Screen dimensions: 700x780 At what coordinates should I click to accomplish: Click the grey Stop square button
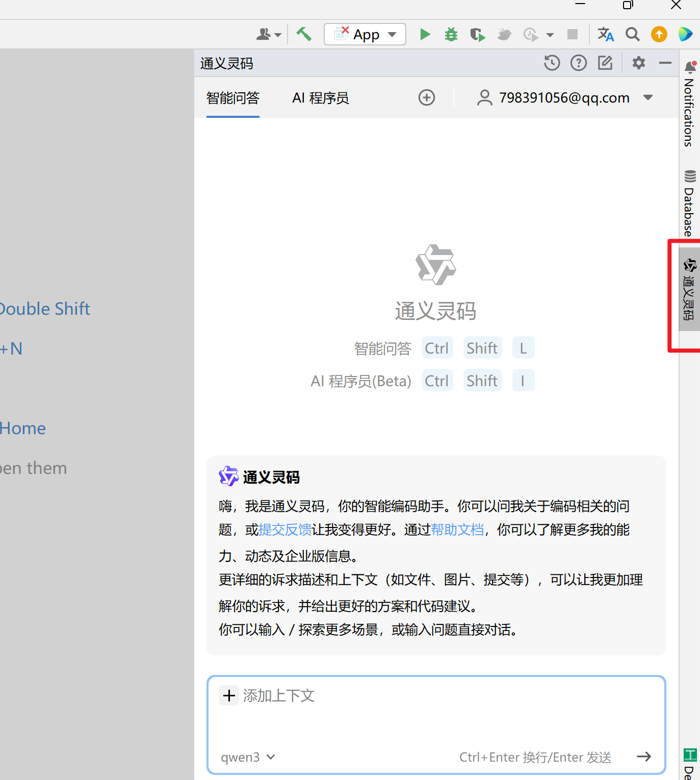573,34
